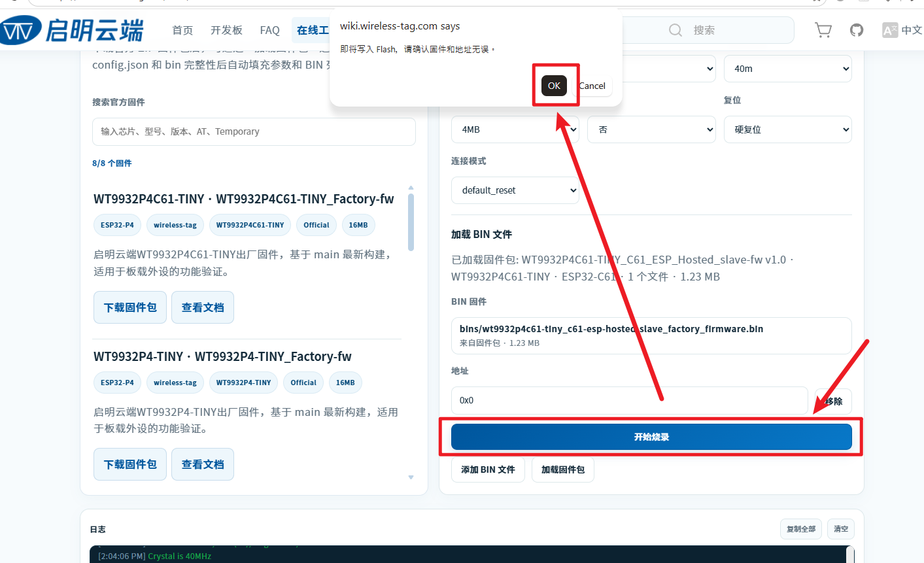Click the search magnifier icon
Screen dimensions: 924x563
(676, 30)
